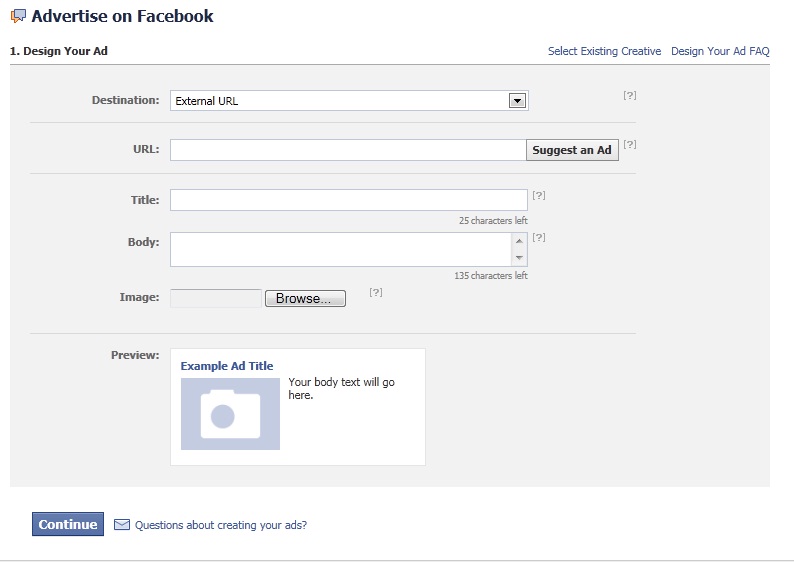Click the 'Destination:' label
Viewport: 794px width, 562px height.
[x=126, y=100]
